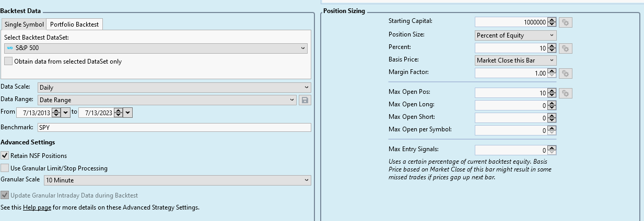644x221 pixels.
Task: Select the Portfolio Backtest tab
Action: click(x=75, y=24)
